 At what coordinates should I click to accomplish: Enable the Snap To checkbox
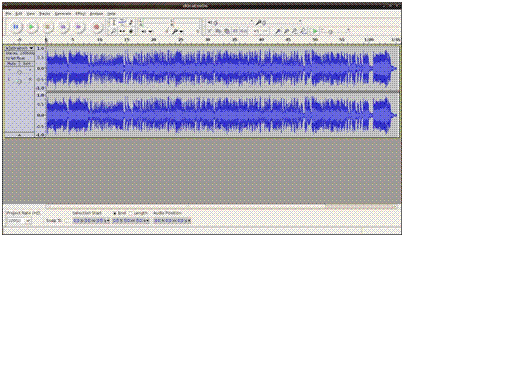pyautogui.click(x=67, y=221)
